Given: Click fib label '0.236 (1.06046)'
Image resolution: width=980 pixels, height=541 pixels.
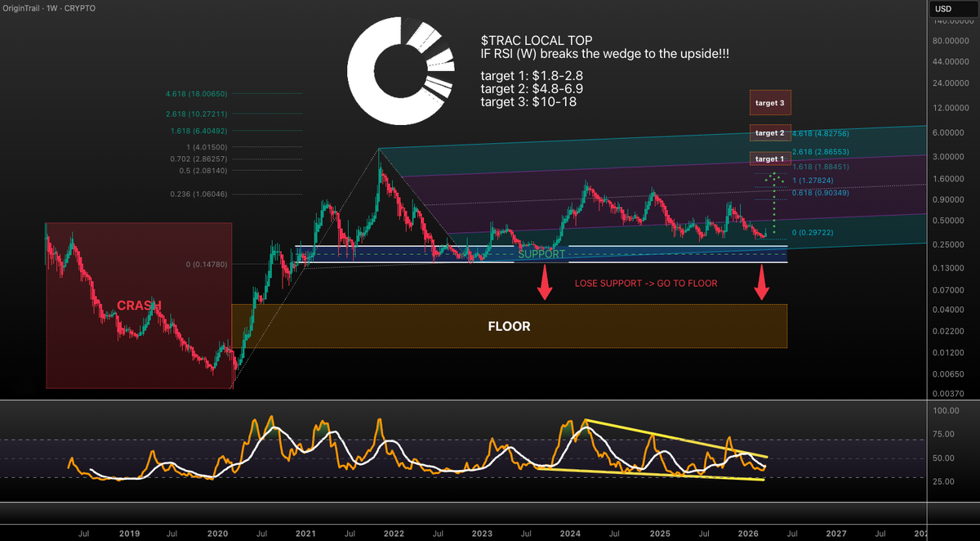Looking at the screenshot, I should [x=197, y=194].
